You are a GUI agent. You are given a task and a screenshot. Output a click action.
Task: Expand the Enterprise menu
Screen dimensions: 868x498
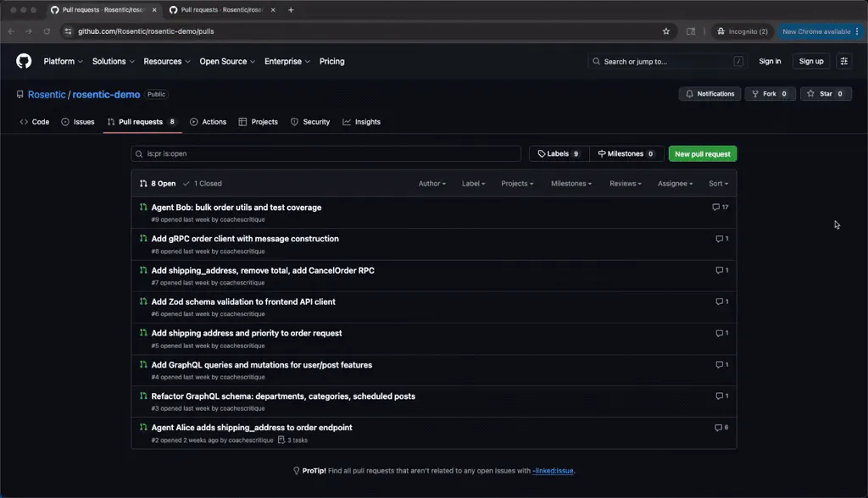tap(287, 62)
